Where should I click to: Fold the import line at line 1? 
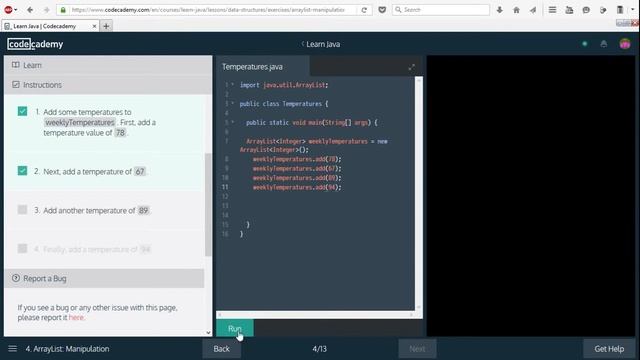233,84
